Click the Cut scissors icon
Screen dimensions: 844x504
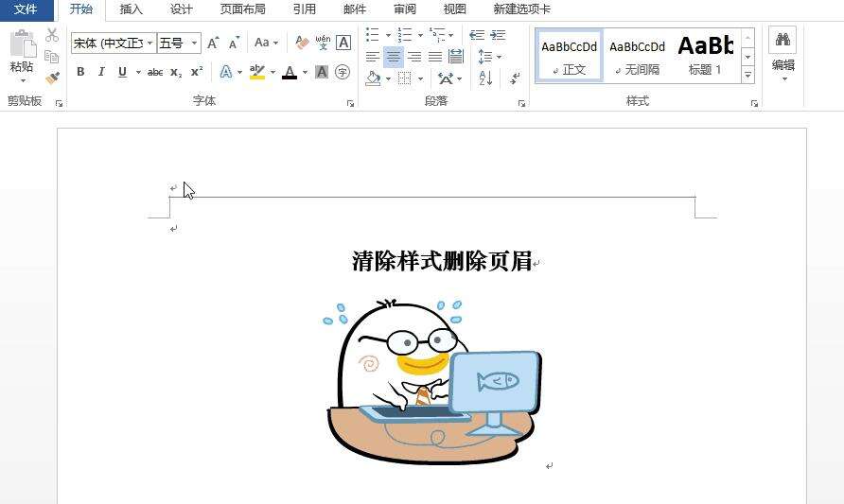point(52,36)
